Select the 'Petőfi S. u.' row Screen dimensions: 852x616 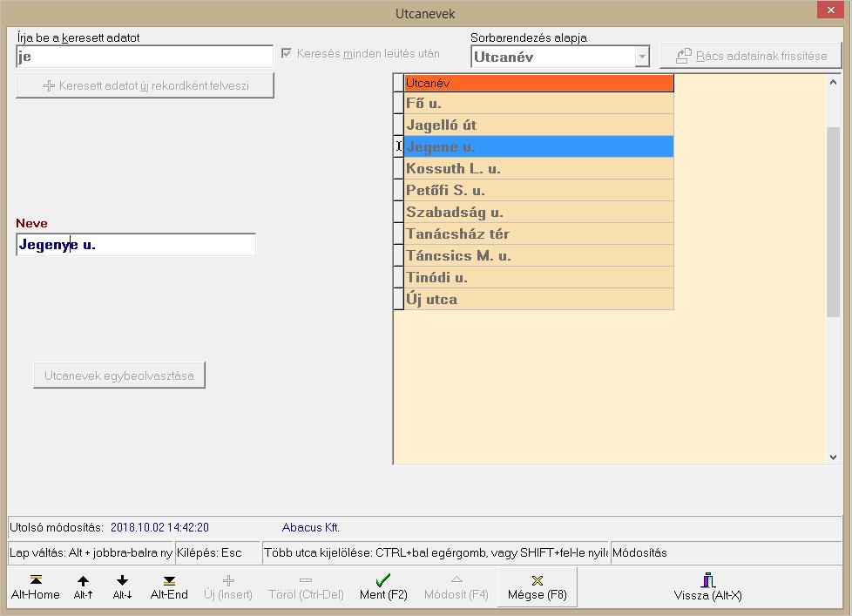tap(538, 190)
